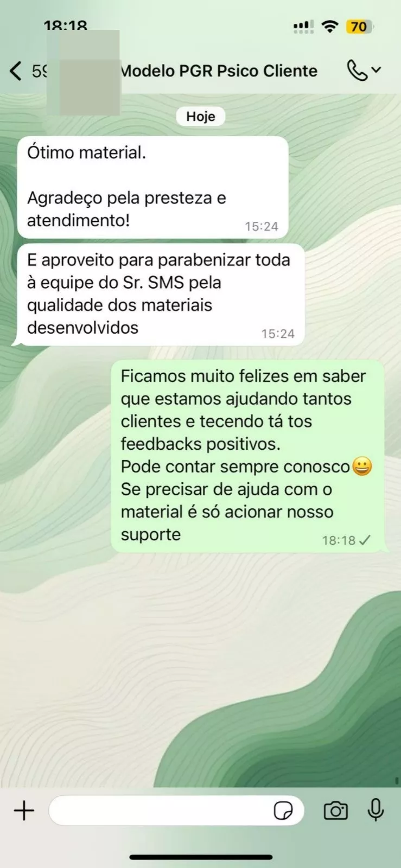Tap the home indicator bar

point(201,858)
